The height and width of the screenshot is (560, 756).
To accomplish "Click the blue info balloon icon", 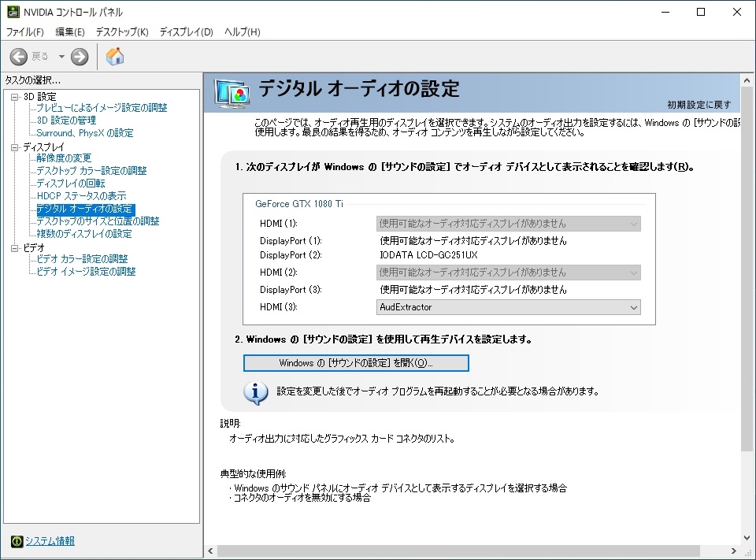I will [x=255, y=392].
